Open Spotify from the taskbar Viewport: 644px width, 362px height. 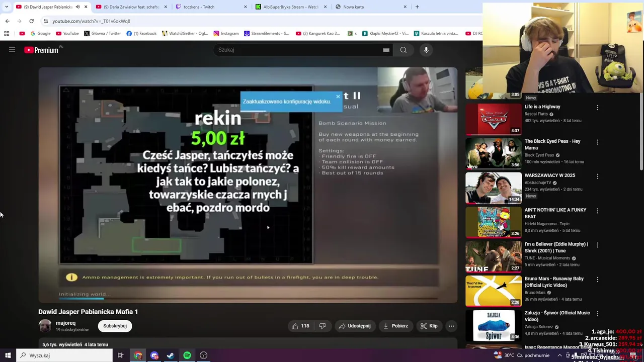click(187, 355)
